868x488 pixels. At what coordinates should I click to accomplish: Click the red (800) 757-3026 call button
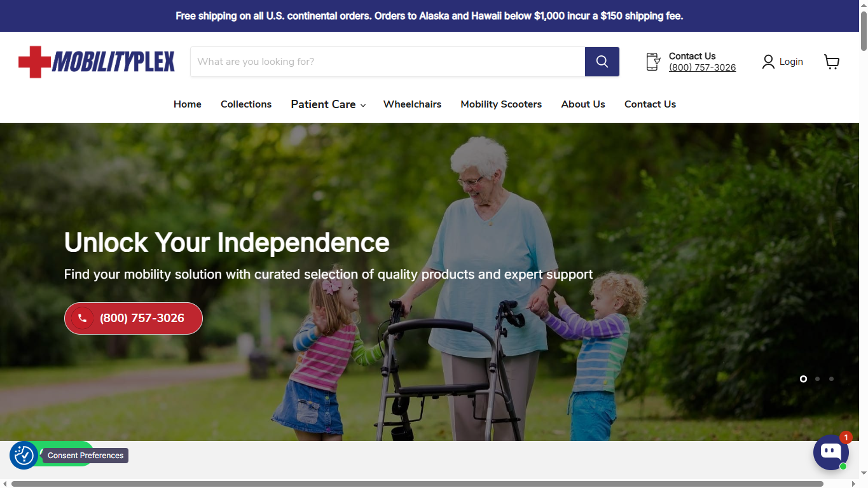134,318
